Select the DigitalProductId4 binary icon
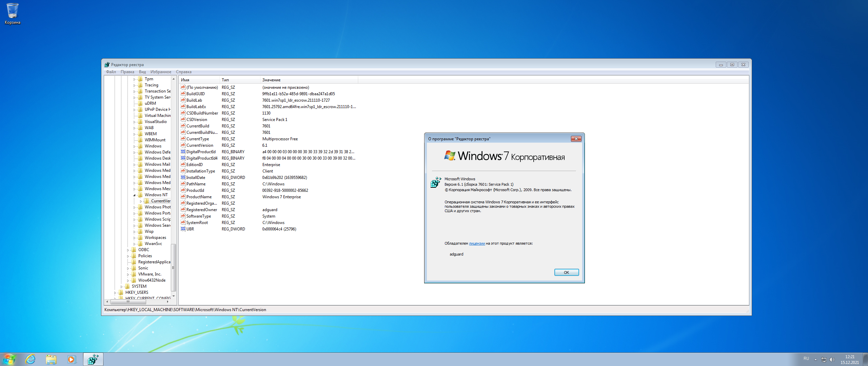 [183, 158]
